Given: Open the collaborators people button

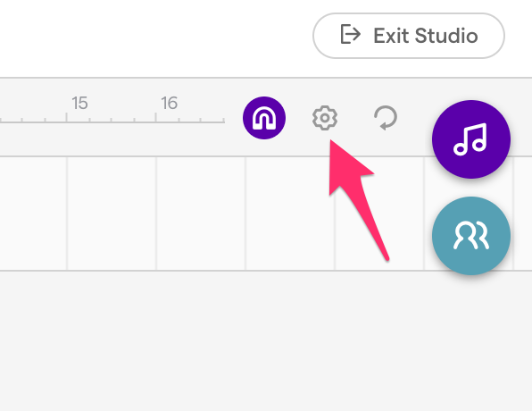Looking at the screenshot, I should [471, 236].
